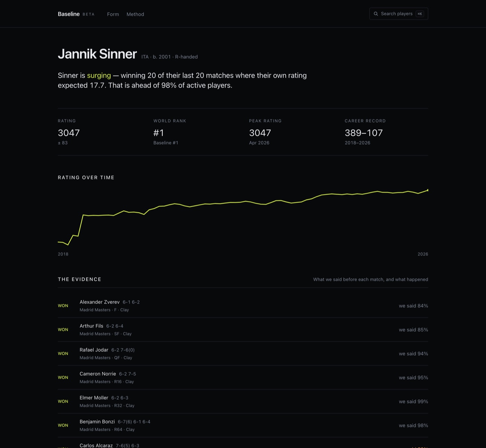The height and width of the screenshot is (448, 486).
Task: Open the Cameron Norrie match row
Action: (x=243, y=378)
